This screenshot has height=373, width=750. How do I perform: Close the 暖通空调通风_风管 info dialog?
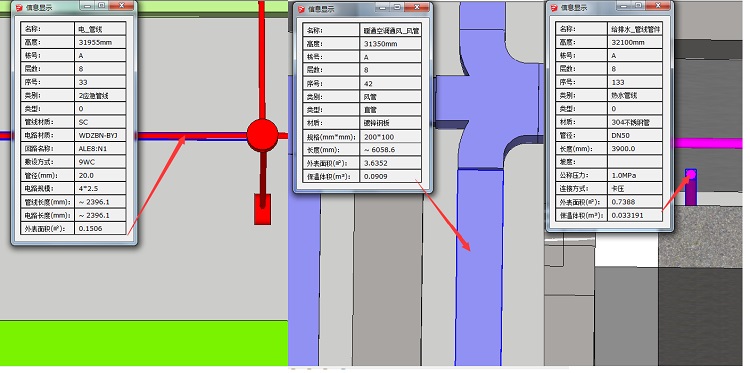pos(417,7)
